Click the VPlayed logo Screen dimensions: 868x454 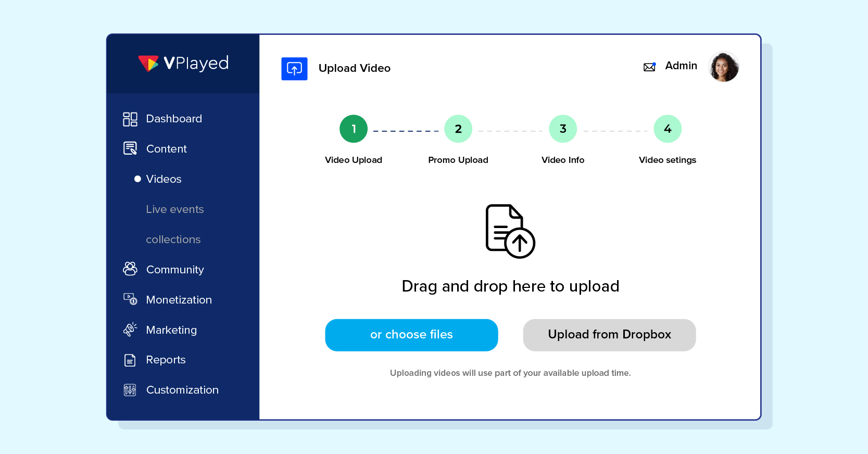click(x=183, y=64)
